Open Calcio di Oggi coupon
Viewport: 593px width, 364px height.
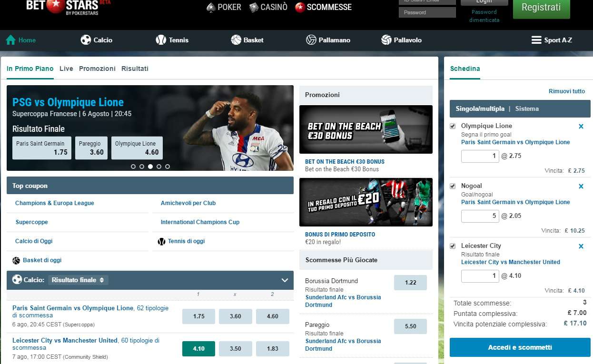pos(34,241)
